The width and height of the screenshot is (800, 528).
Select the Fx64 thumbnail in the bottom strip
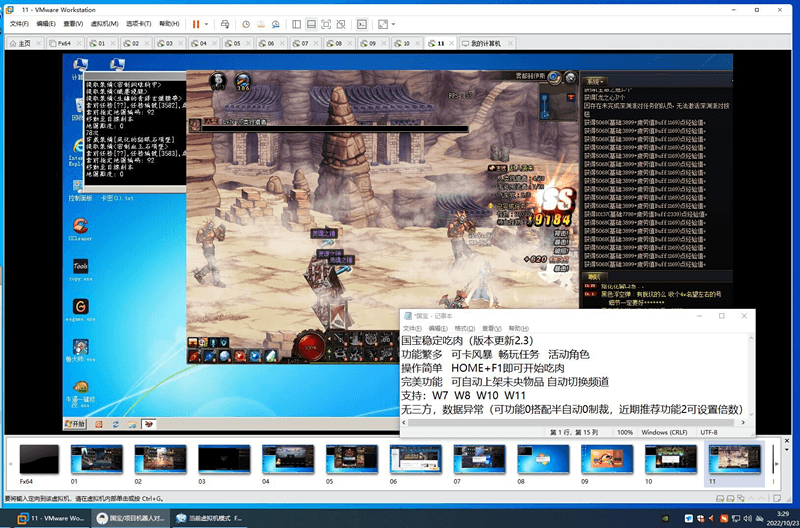[x=39, y=460]
